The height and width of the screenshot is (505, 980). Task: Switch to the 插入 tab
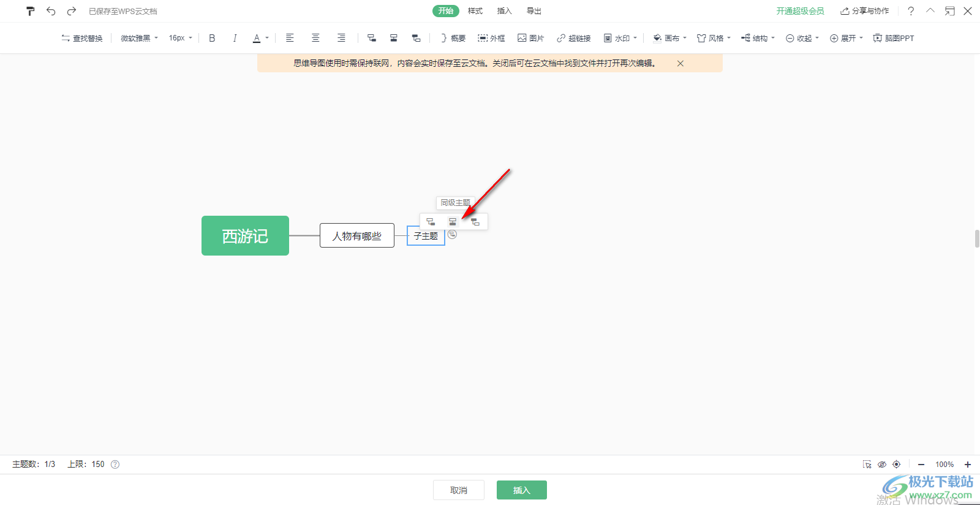point(504,11)
